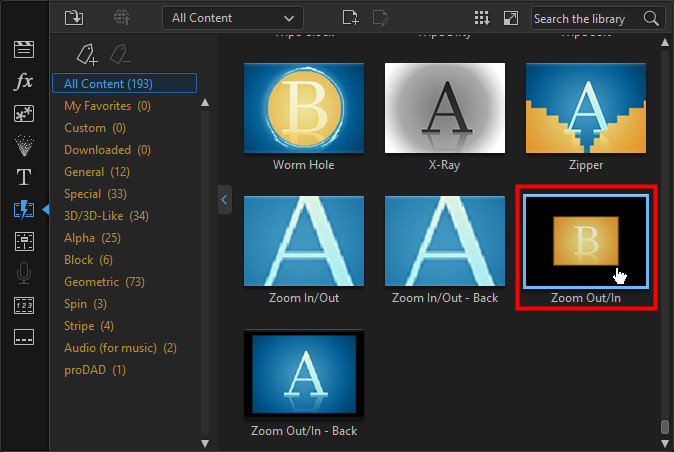Click the library scroll up arrow

(665, 42)
